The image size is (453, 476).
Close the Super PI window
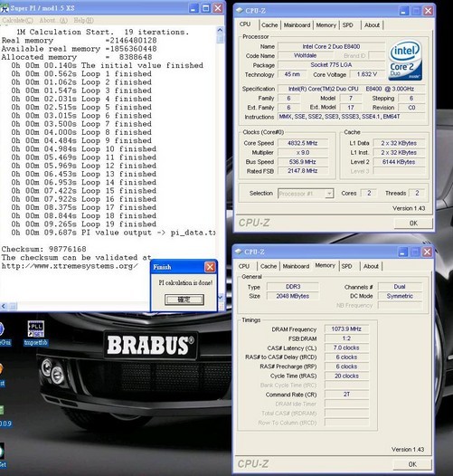pyautogui.click(x=218, y=8)
